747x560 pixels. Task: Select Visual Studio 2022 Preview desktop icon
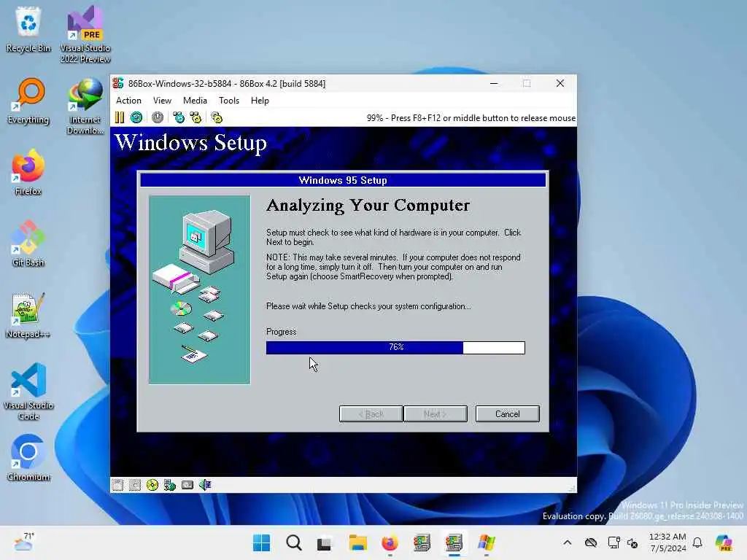pos(85,34)
